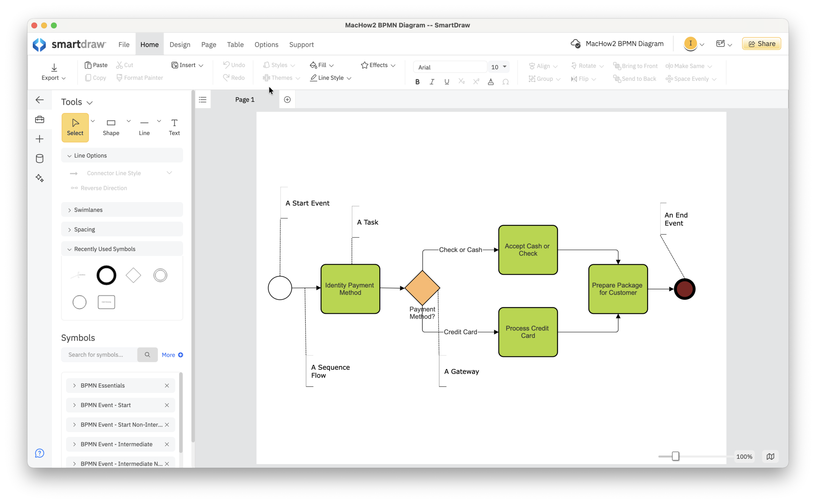The height and width of the screenshot is (504, 816).
Task: Select the Shape tool
Action: 111,128
